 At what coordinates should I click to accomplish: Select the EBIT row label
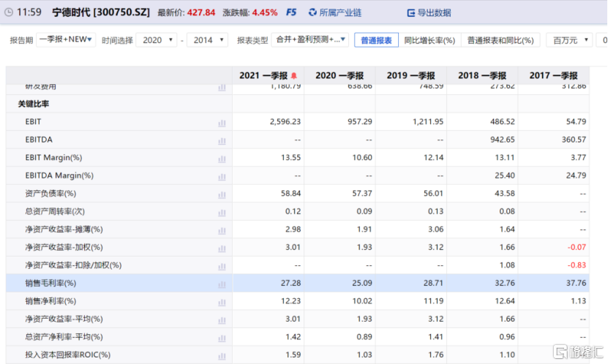[33, 121]
